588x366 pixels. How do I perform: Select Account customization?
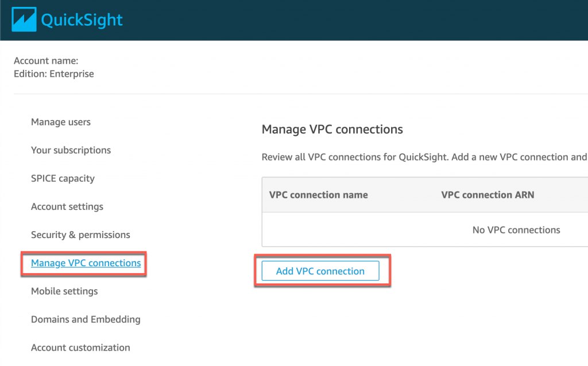(x=80, y=348)
